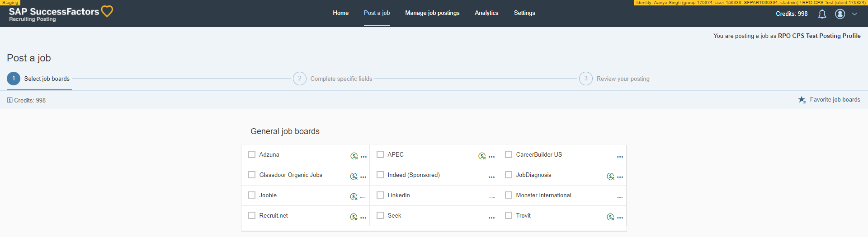Click the pricing icon next to Adzuna
This screenshot has height=237, width=868.
click(354, 156)
